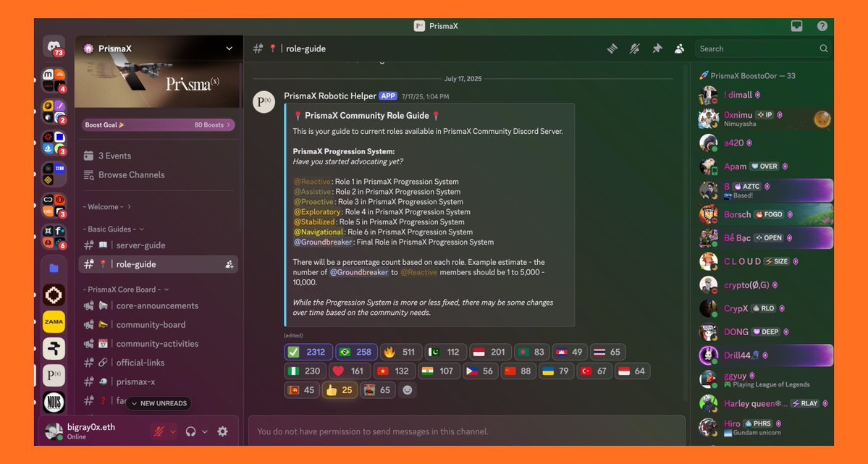Click the search field

(763, 48)
